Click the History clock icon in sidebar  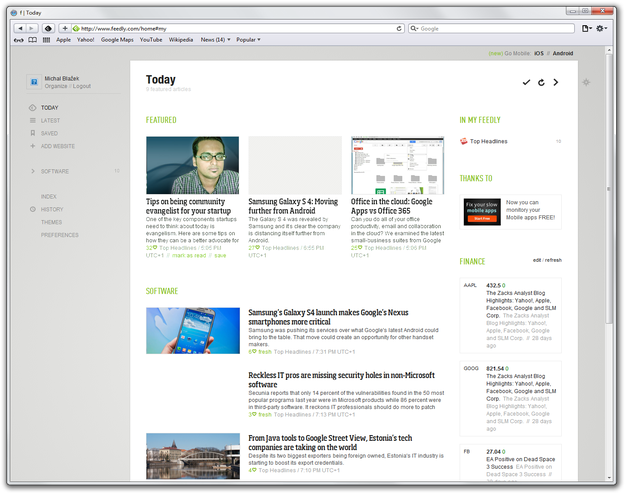pyautogui.click(x=33, y=209)
